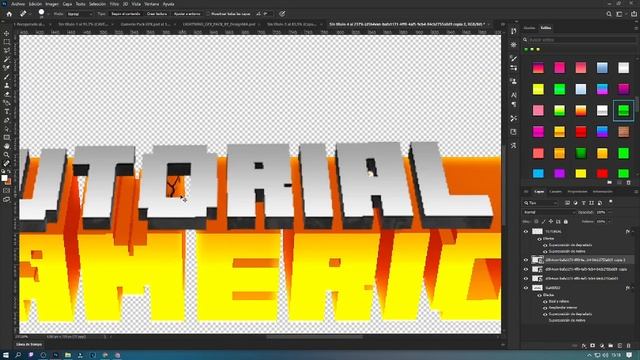The height and width of the screenshot is (360, 640).
Task: Delete layer trash icon
Action: [629, 346]
